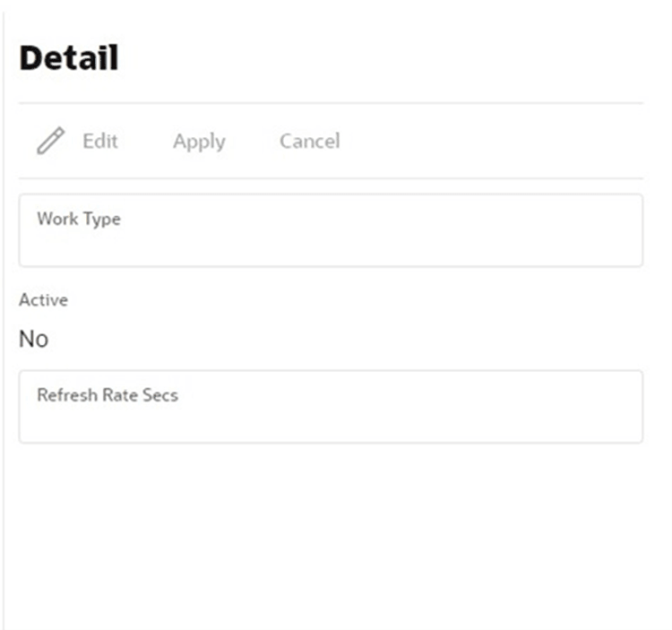Click the separator line under Detail heading
The width and height of the screenshot is (672, 630).
[x=331, y=103]
